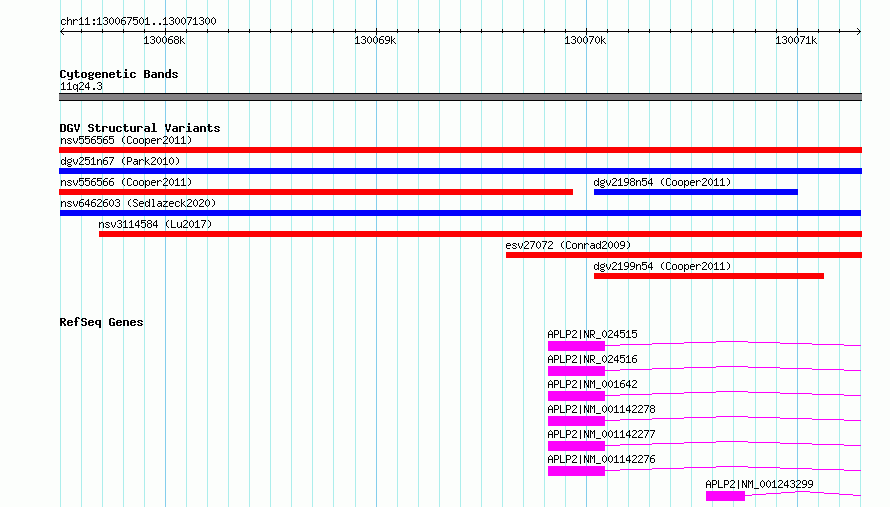Open the nsv556566 (Cooper2011) variant label
890x507 pixels.
[x=126, y=182]
